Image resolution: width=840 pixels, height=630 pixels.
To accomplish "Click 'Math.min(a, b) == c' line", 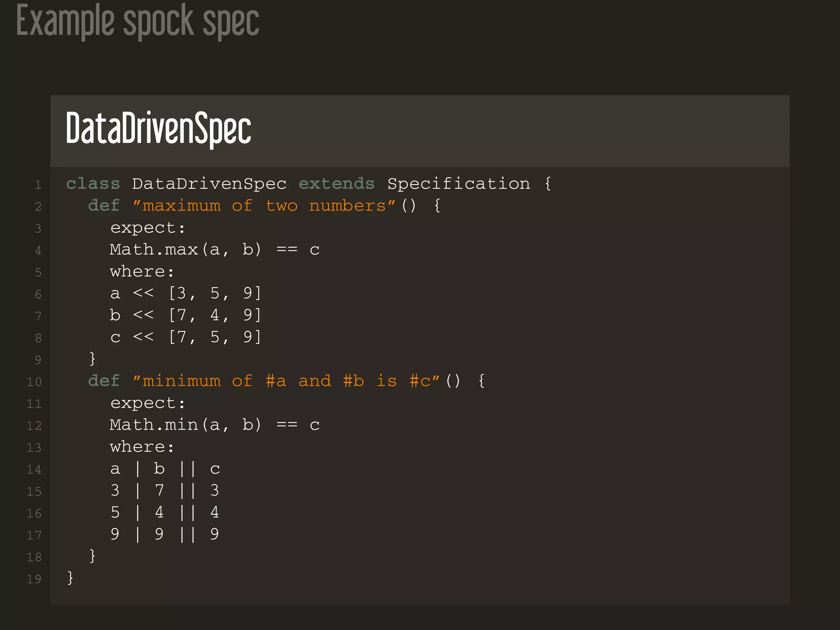I will click(x=215, y=425).
